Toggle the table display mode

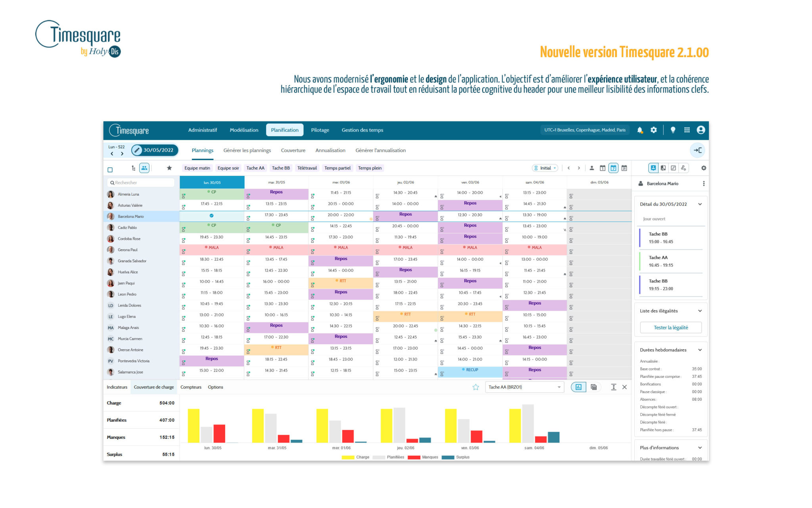pos(594,387)
